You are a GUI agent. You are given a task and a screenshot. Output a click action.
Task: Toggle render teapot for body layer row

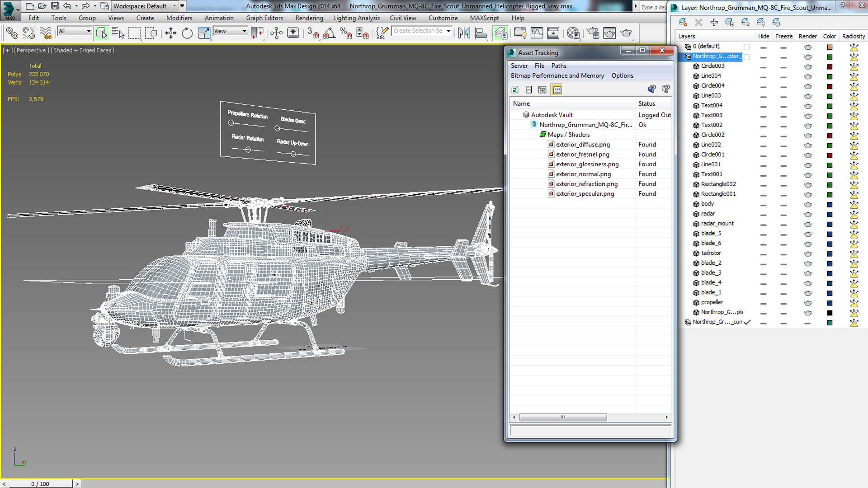coord(808,204)
